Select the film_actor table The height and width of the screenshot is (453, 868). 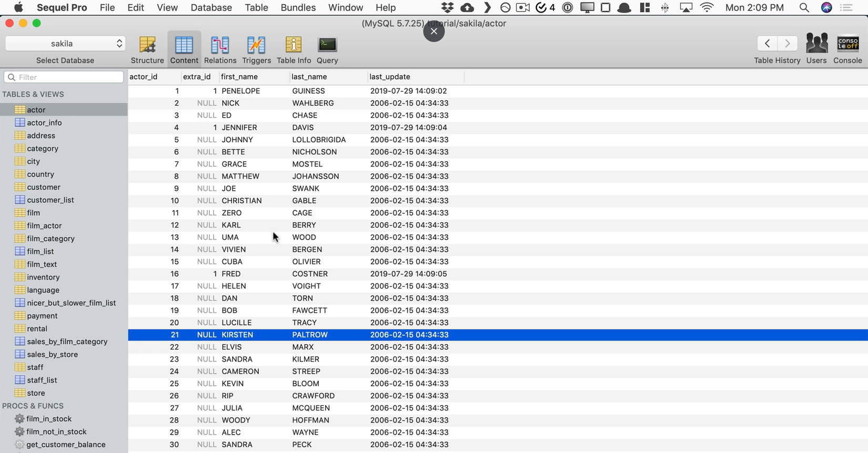coord(64,225)
